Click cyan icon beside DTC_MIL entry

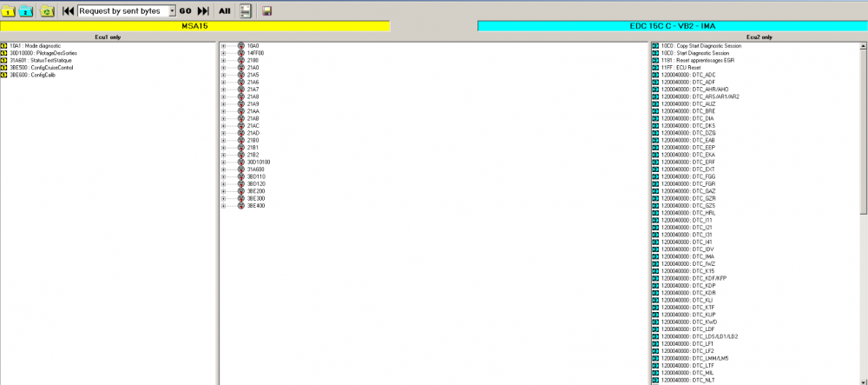655,373
